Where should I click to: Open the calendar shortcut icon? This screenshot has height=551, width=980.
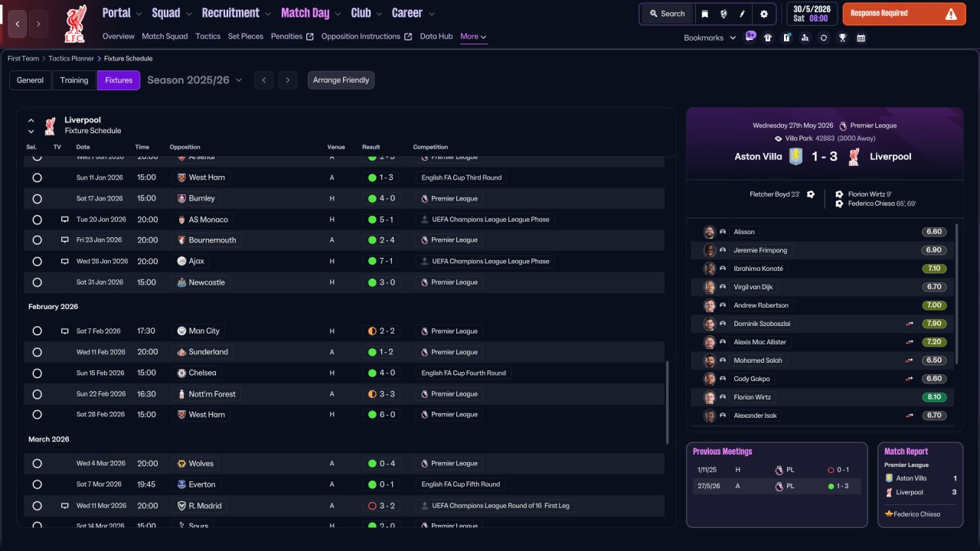tap(861, 37)
